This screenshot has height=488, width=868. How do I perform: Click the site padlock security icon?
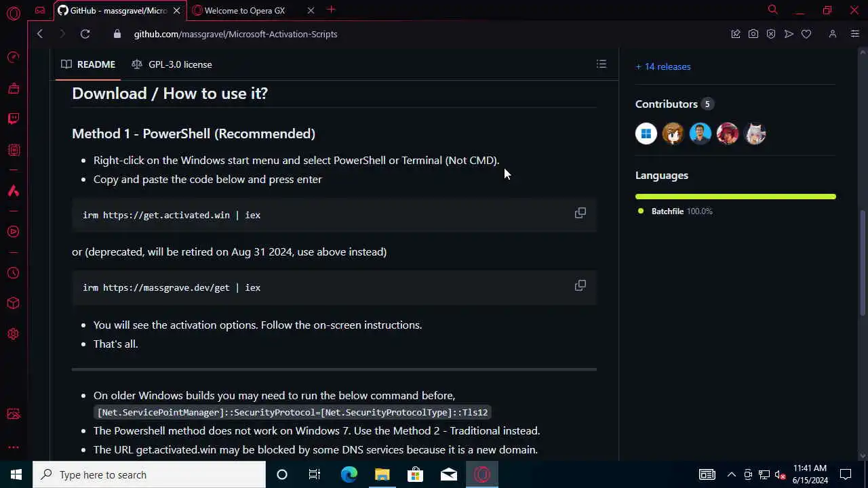click(117, 34)
